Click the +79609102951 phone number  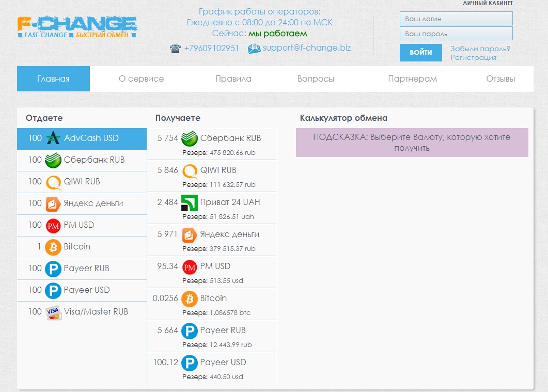[211, 48]
